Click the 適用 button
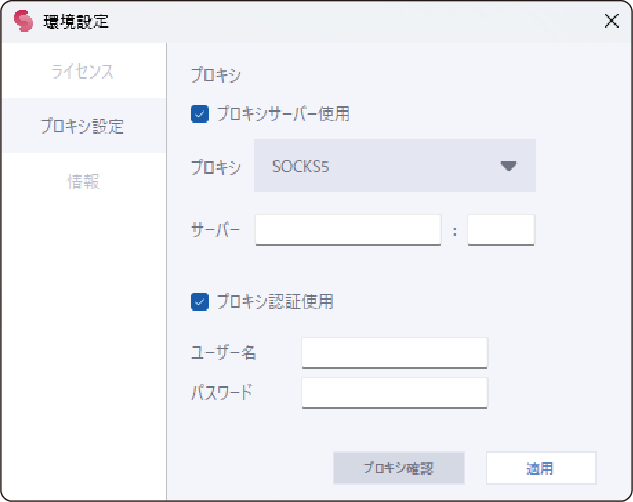 point(540,468)
